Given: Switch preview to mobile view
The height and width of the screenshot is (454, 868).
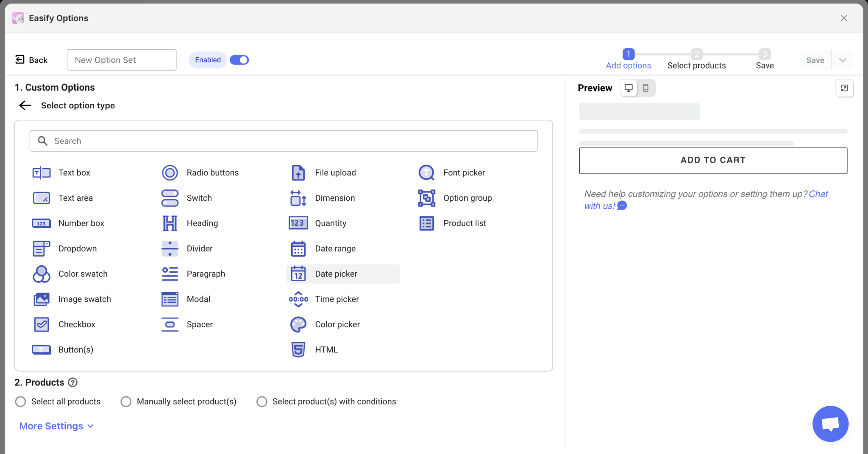Looking at the screenshot, I should (x=645, y=88).
